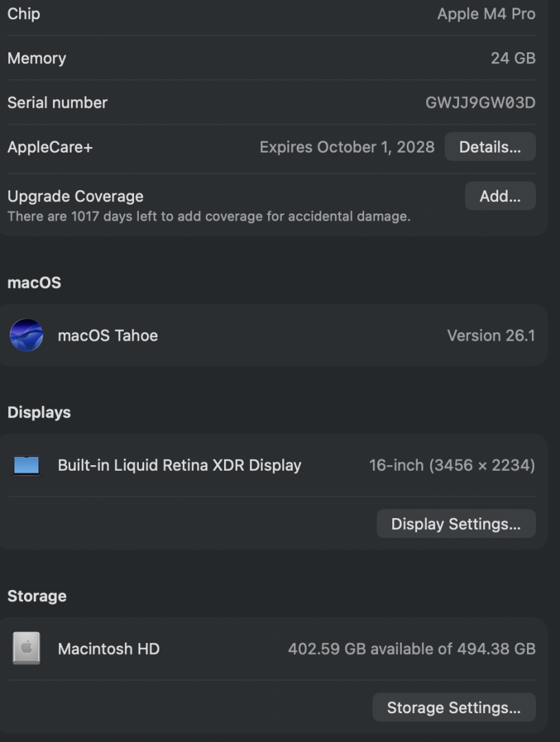Click the Macintosh HD drive icon
Viewport: 560px width, 742px height.
27,648
